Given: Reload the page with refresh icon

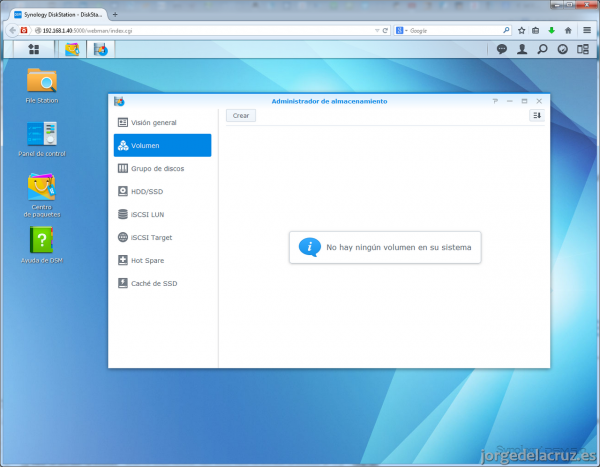Looking at the screenshot, I should point(385,31).
